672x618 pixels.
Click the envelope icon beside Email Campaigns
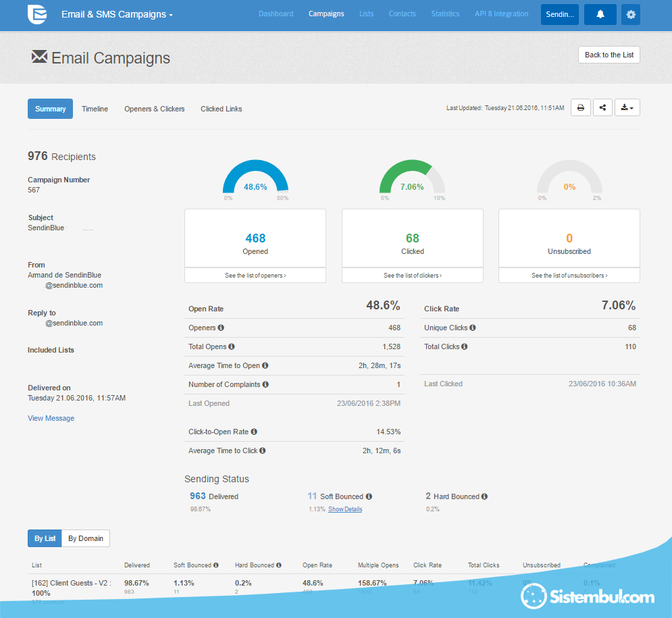(39, 57)
